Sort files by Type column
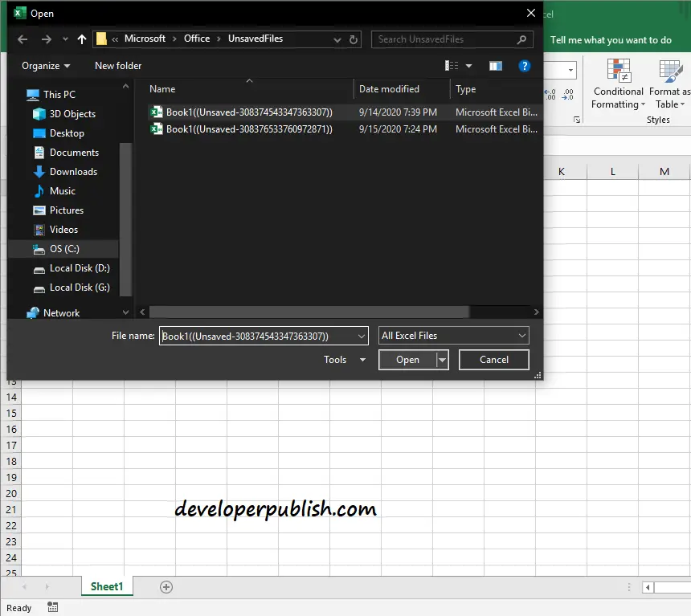 coord(466,89)
